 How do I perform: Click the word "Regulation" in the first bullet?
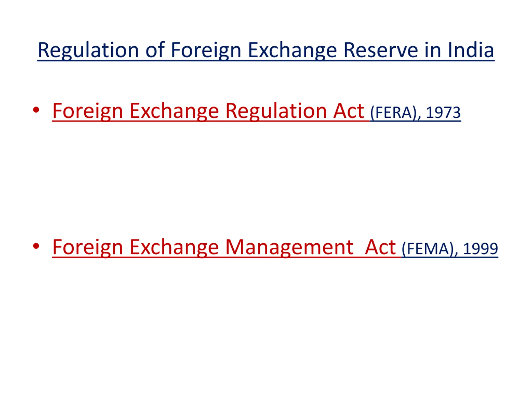[x=276, y=111]
